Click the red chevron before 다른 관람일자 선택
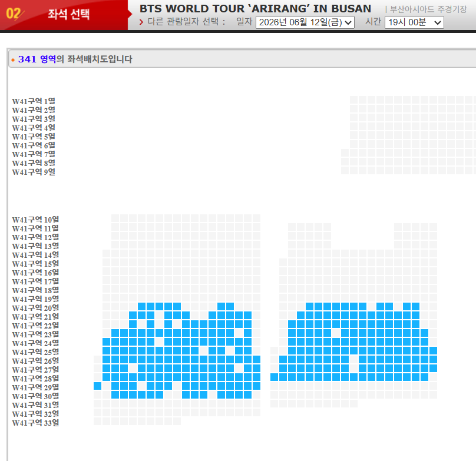 (x=141, y=22)
